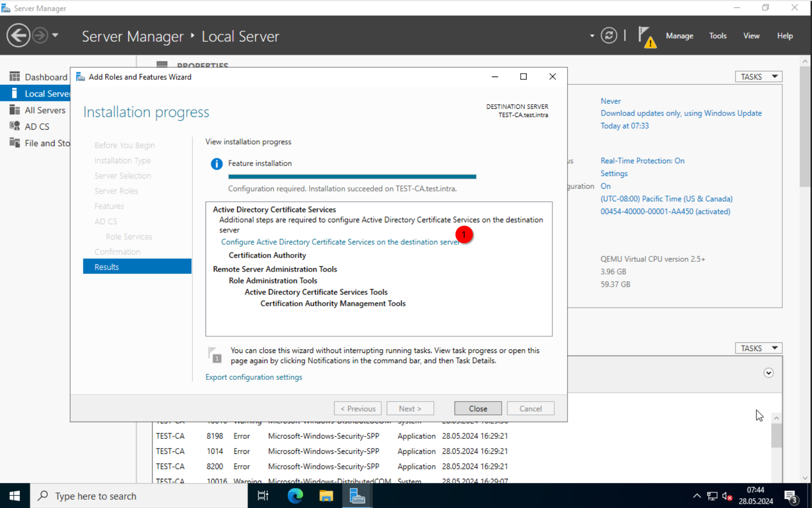Click Configure Active Directory Certificate Services link
Screen dimensions: 812x508
pyautogui.click(x=340, y=242)
